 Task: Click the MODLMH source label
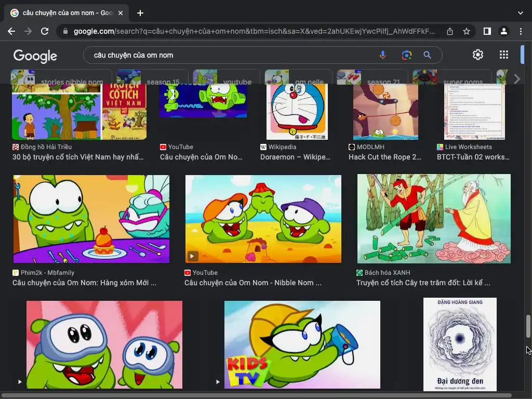[x=370, y=147]
